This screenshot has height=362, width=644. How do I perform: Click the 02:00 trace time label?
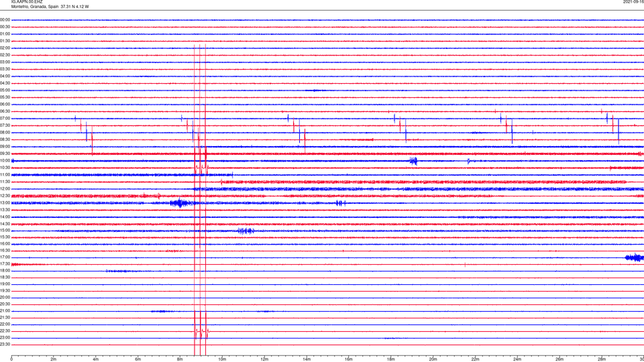(x=5, y=48)
